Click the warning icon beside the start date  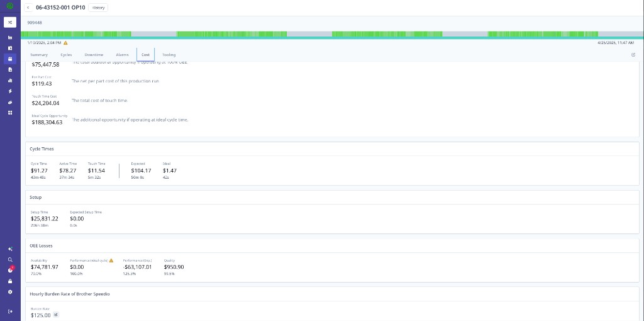pos(65,43)
